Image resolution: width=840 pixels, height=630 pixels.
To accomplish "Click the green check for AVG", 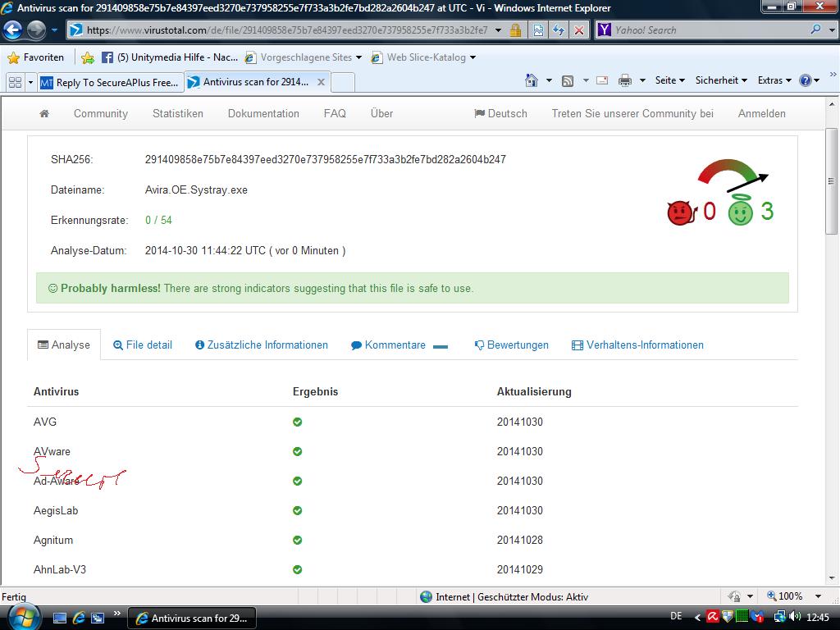I will click(297, 422).
